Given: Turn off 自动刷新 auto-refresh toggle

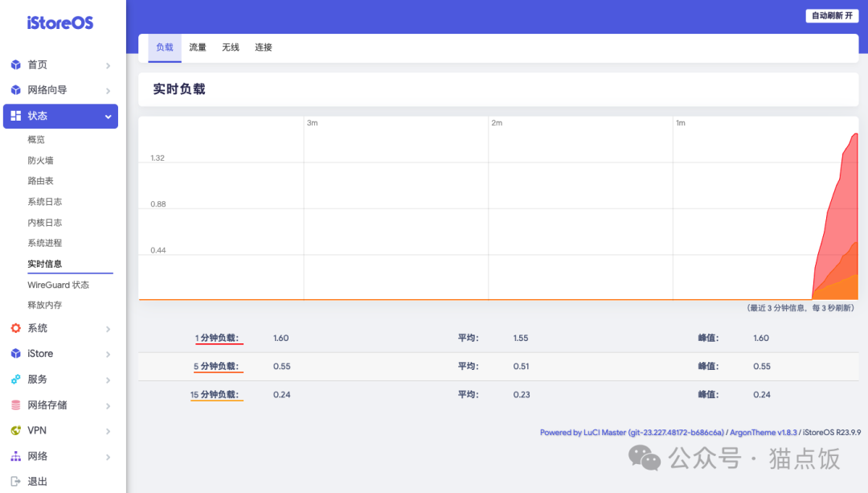Looking at the screenshot, I should point(832,15).
